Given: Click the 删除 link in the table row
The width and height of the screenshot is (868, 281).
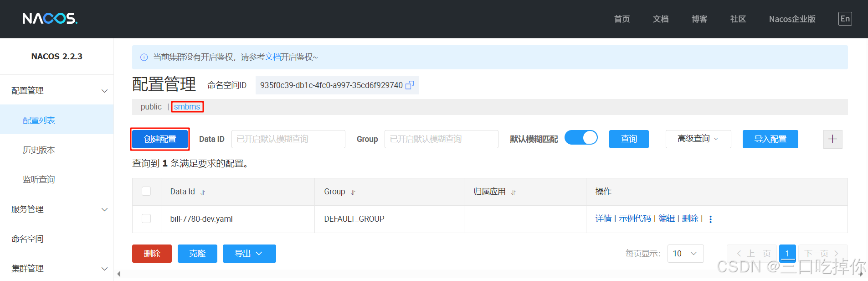Looking at the screenshot, I should [690, 219].
